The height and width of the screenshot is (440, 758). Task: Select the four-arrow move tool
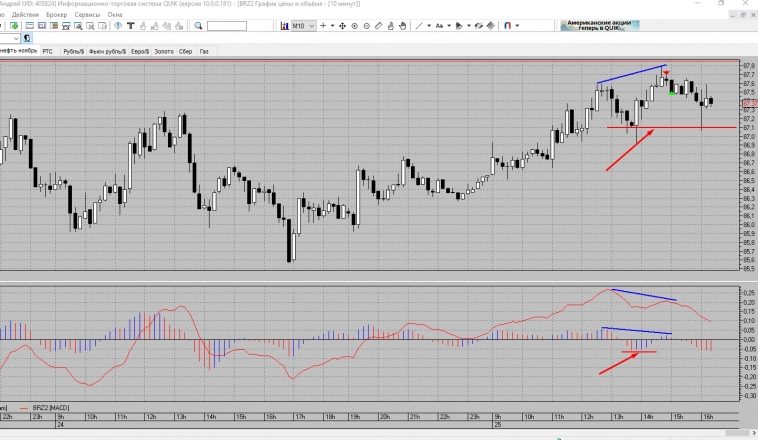pyautogui.click(x=341, y=24)
